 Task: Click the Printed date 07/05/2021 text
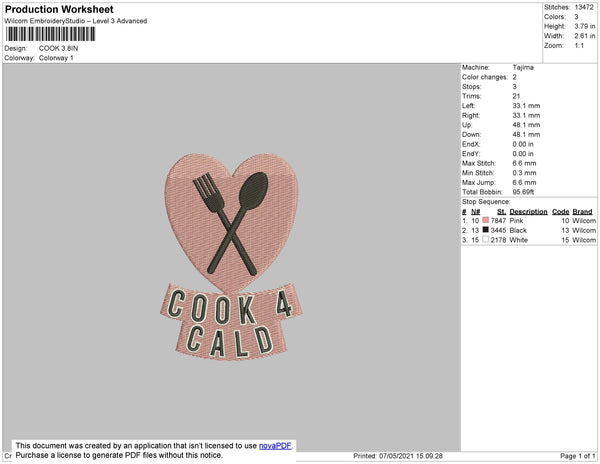point(398,456)
